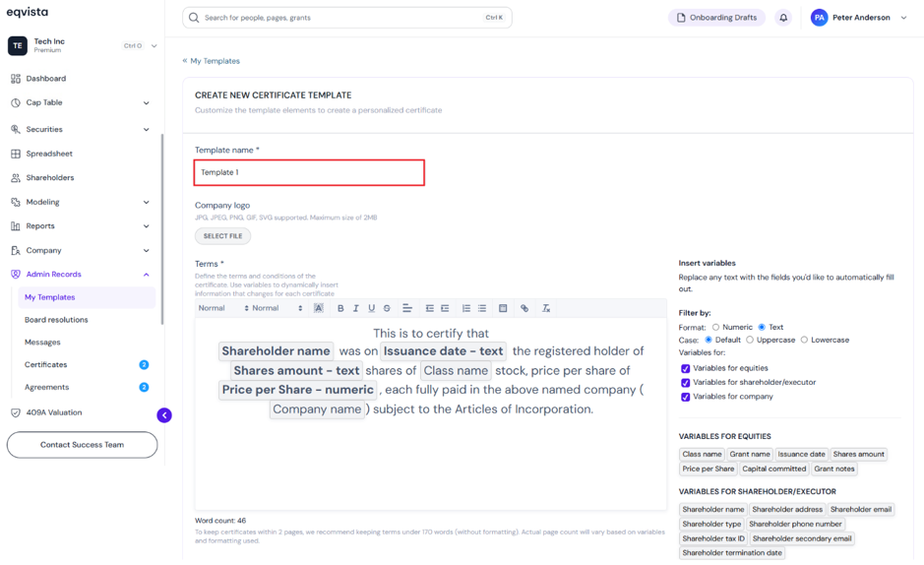Click the Agreements count badge
924x565 pixels.
144,387
